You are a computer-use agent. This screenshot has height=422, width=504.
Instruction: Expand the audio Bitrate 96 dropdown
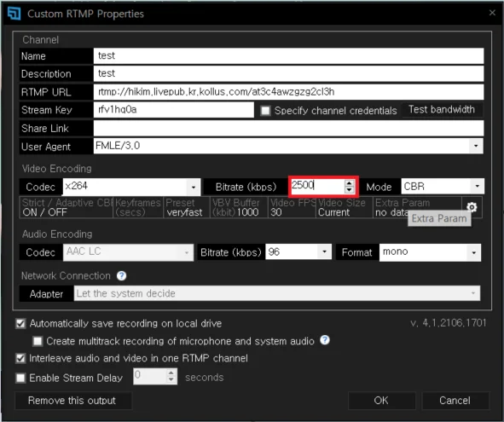(324, 251)
